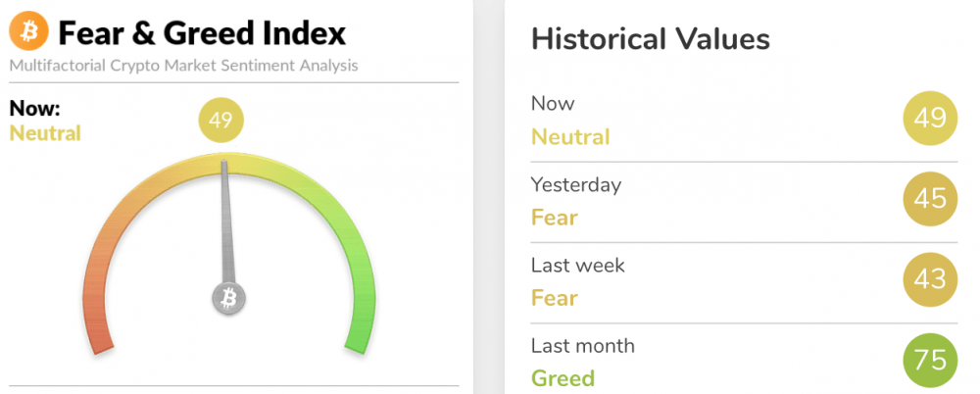
Task: Click the Multifactorial Crypto Market Sentiment subtitle
Action: pos(184,65)
